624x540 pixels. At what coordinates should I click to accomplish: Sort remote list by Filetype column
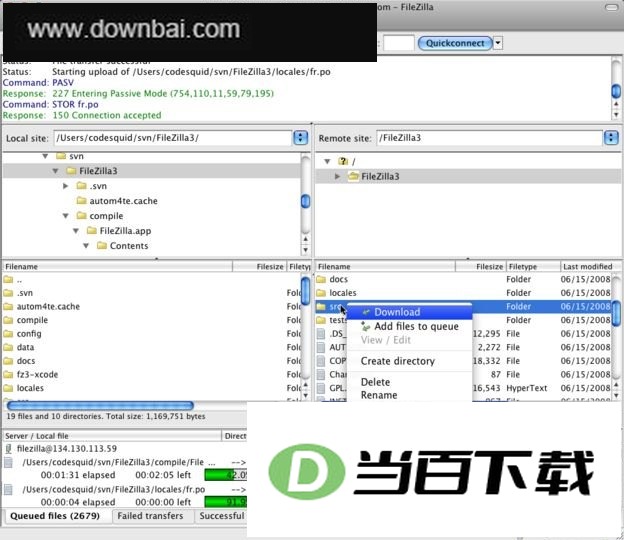pos(533,267)
